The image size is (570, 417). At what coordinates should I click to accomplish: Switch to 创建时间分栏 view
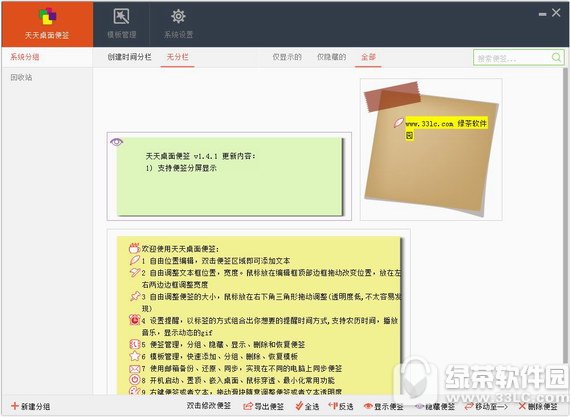129,57
